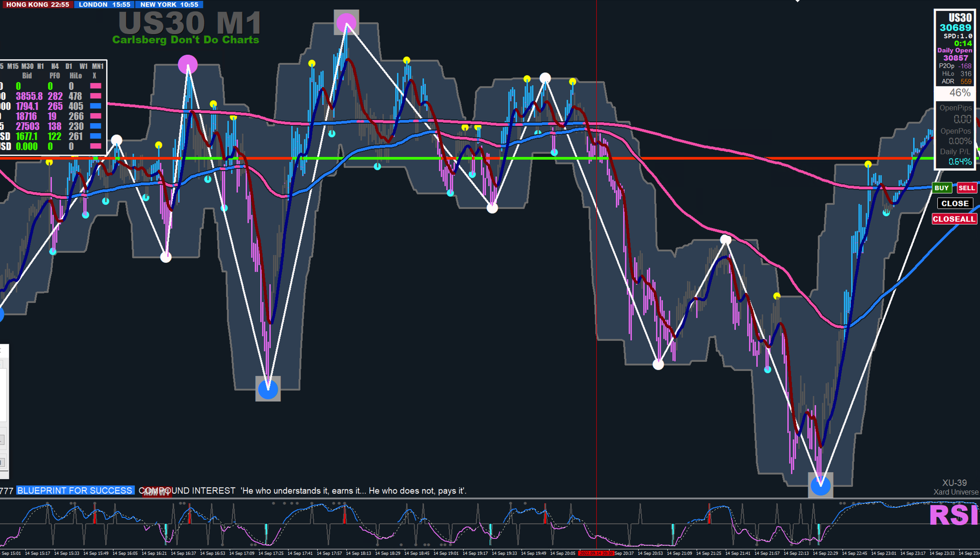Click the blue circle marker at the 17:25 low

point(268,389)
